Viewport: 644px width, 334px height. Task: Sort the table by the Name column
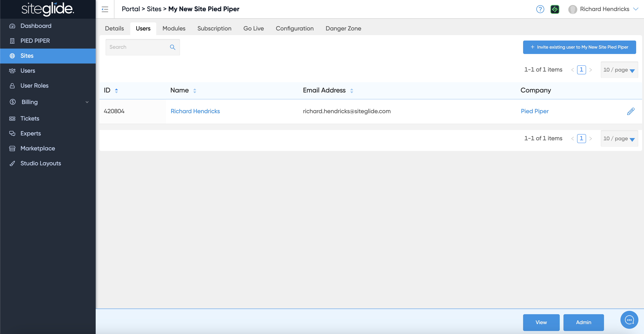tap(195, 90)
